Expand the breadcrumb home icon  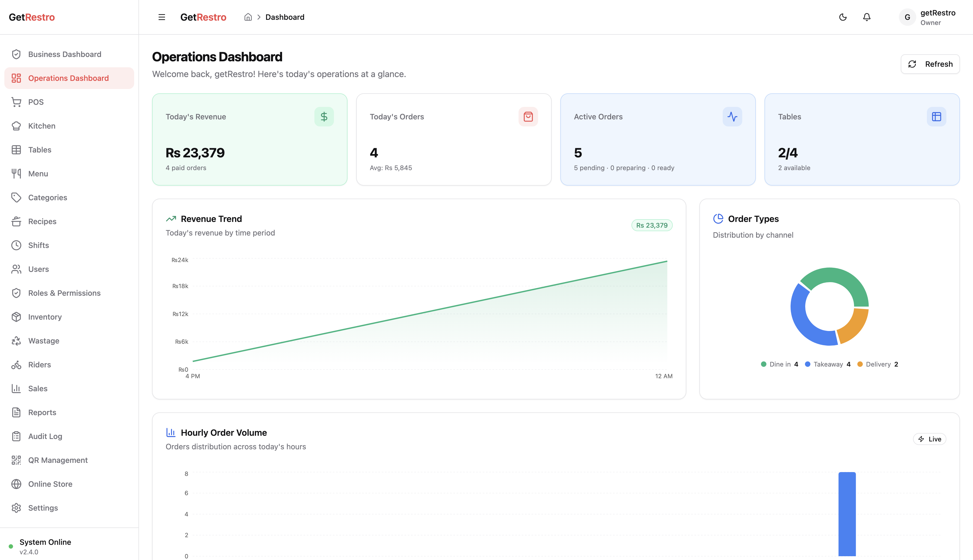[x=248, y=17]
